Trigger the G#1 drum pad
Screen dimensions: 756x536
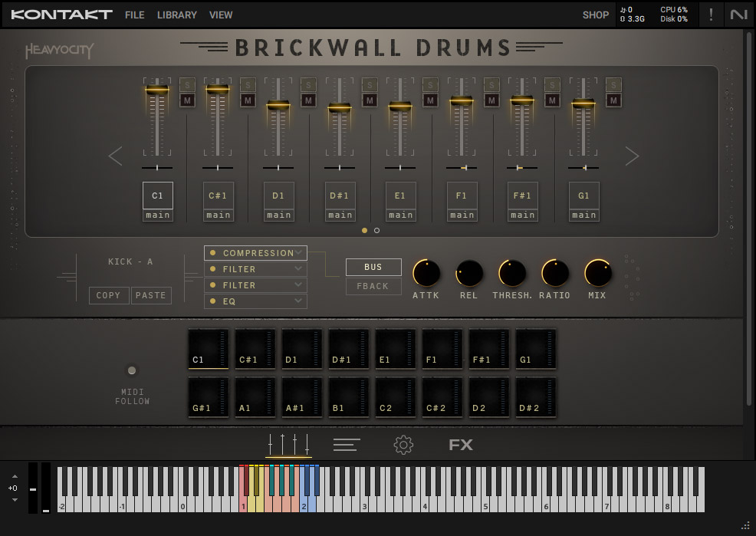pyautogui.click(x=209, y=397)
